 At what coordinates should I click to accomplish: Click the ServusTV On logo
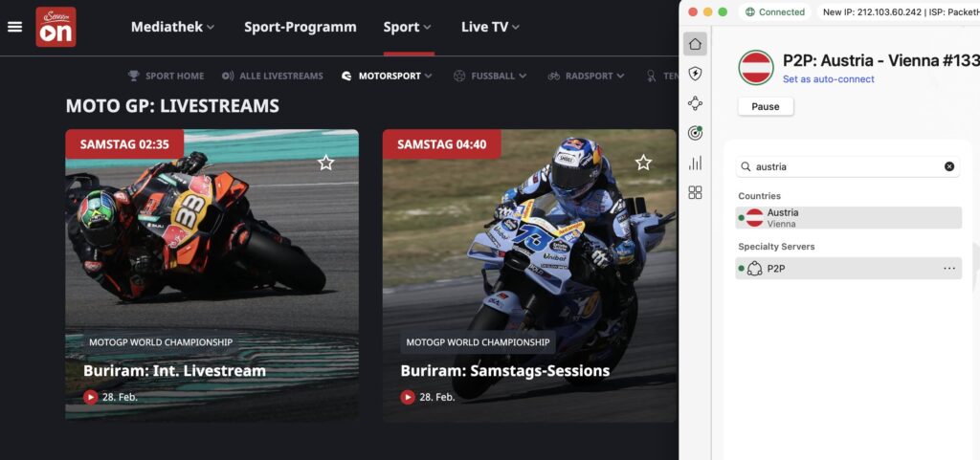56,27
